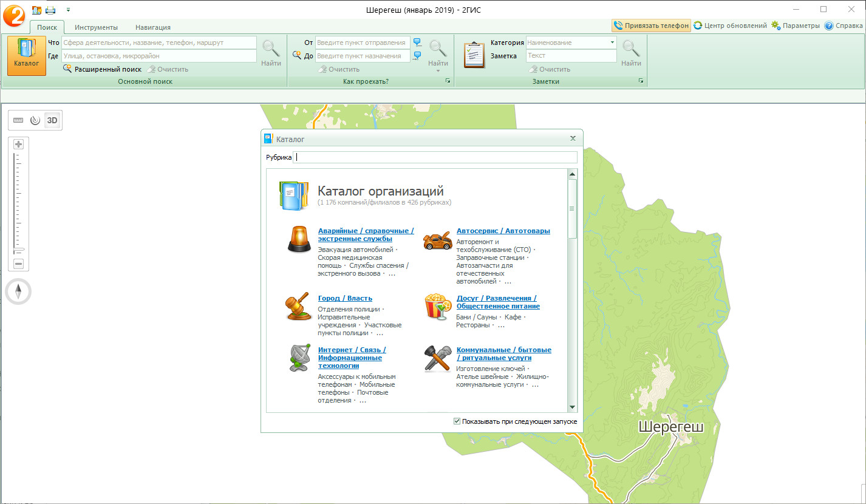866x504 pixels.
Task: Open Аварийные / справочные / экстренные службы link
Action: [366, 234]
